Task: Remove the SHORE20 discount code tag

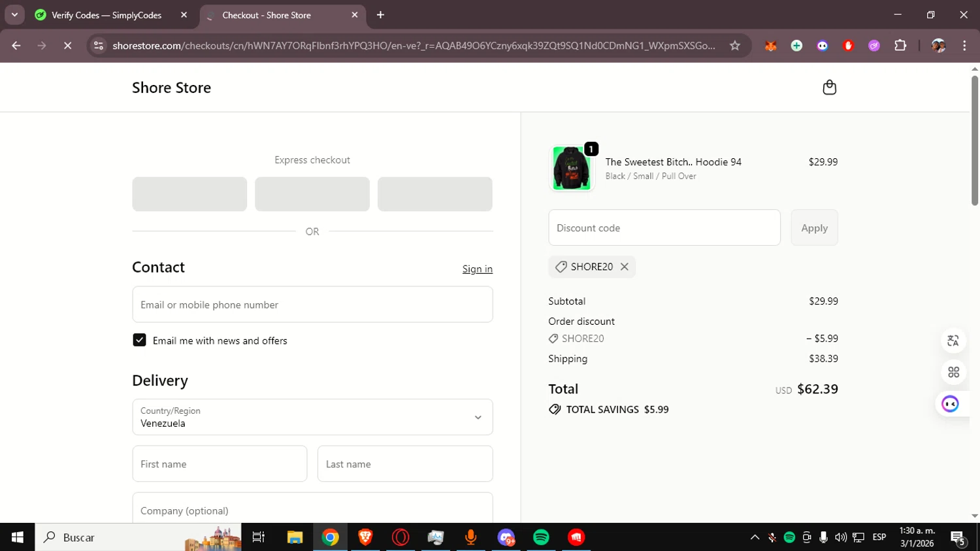Action: tap(625, 267)
